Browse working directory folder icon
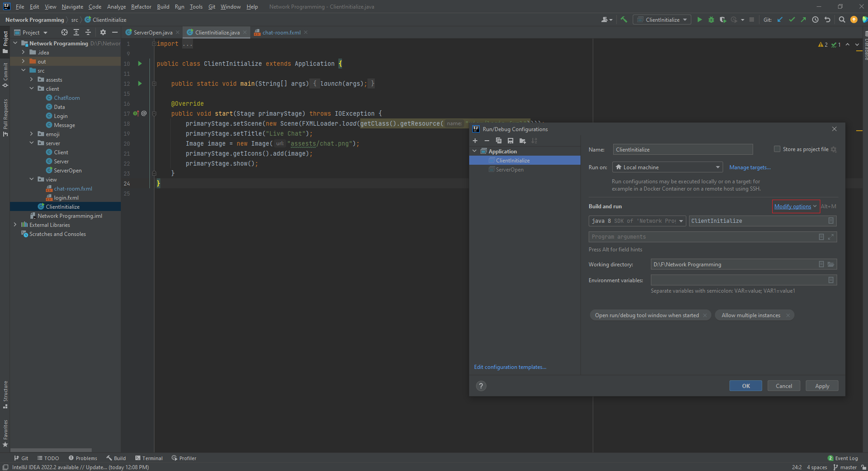 point(831,264)
